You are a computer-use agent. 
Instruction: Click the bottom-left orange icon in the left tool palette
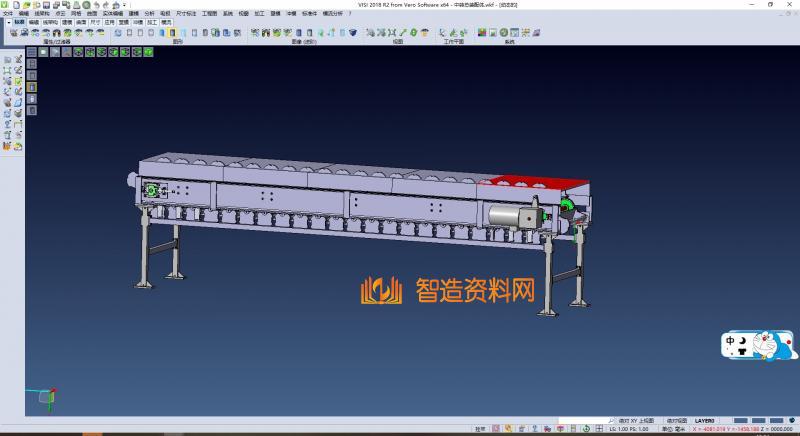pyautogui.click(x=7, y=146)
